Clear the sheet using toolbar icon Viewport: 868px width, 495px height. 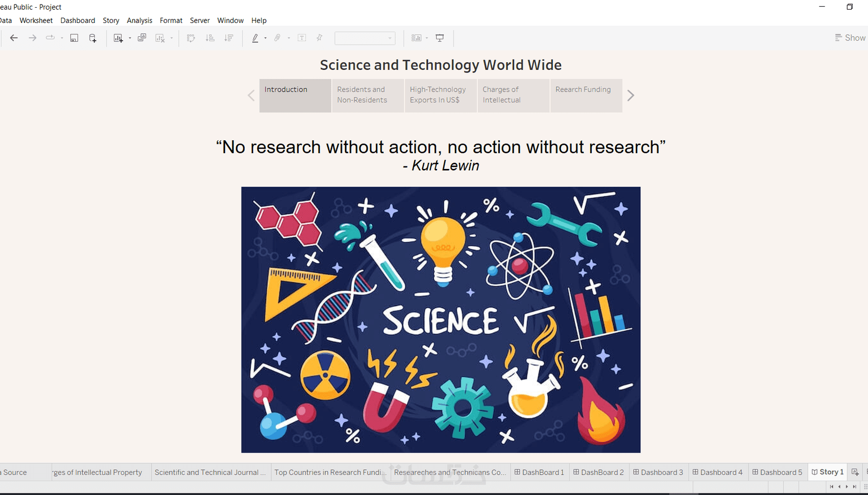[x=160, y=38]
